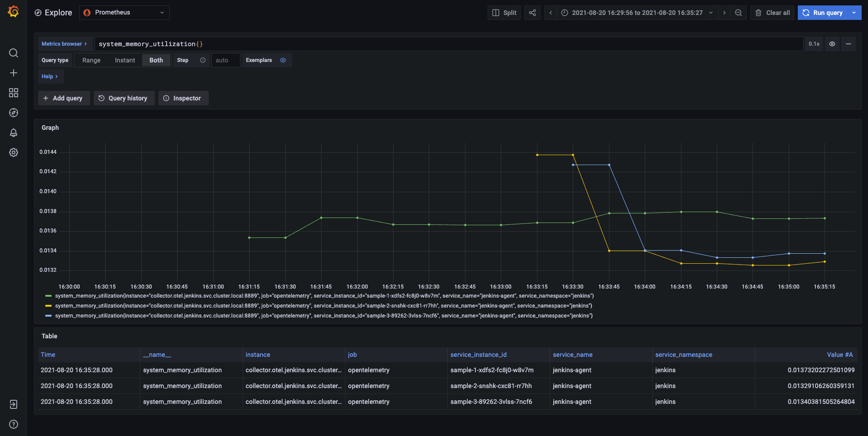Click the Add query button
The height and width of the screenshot is (436, 868).
63,98
